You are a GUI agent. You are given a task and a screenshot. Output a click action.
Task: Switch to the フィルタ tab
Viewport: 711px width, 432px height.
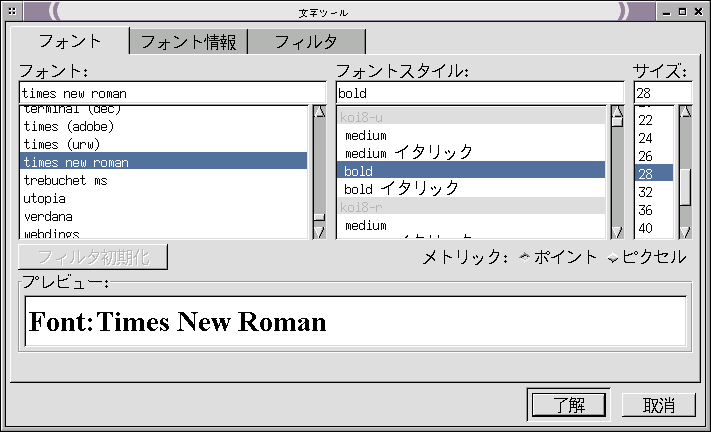[x=306, y=42]
